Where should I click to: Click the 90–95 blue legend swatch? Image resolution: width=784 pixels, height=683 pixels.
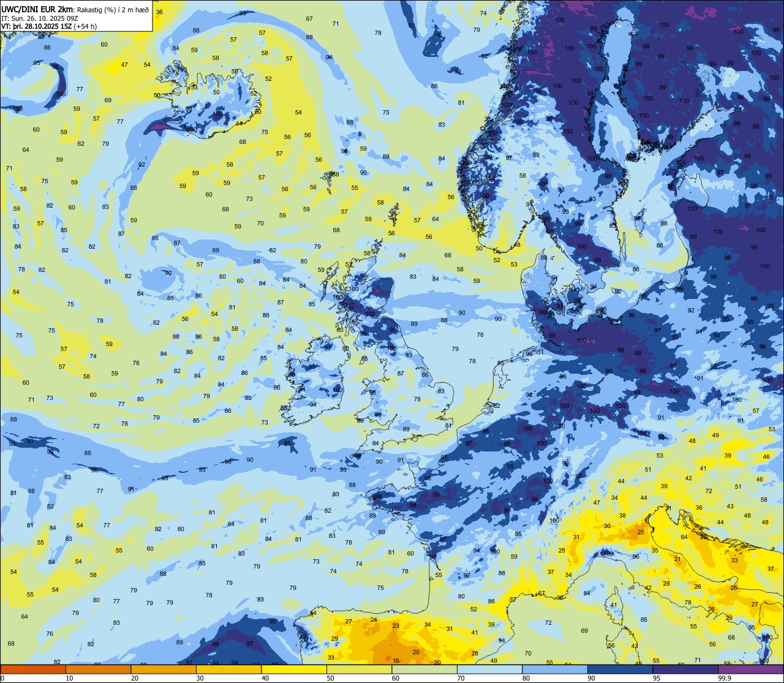click(620, 669)
